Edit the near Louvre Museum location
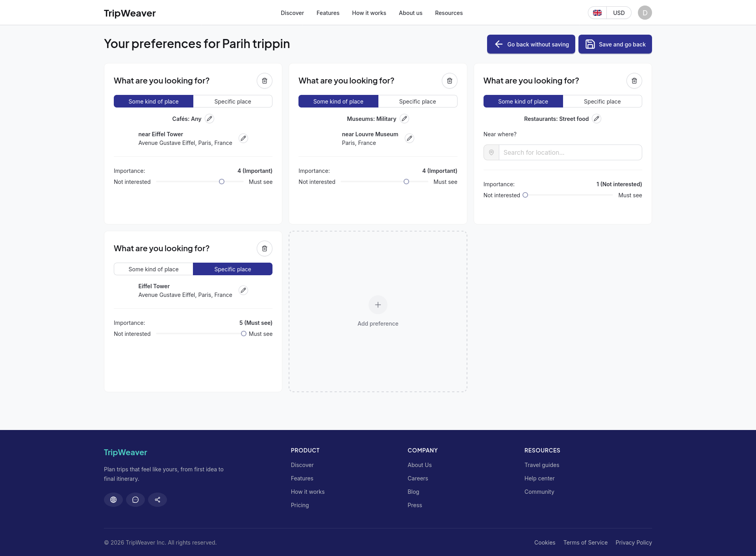 pos(409,138)
